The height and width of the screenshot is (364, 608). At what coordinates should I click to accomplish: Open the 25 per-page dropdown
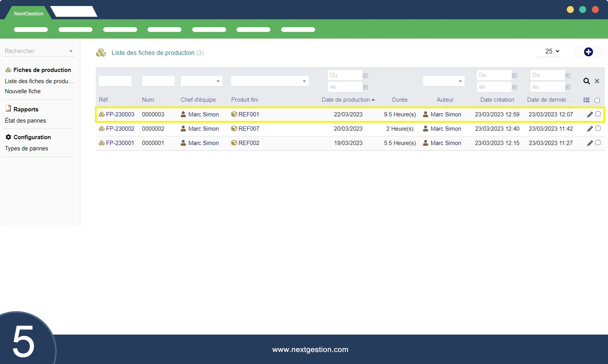(552, 51)
